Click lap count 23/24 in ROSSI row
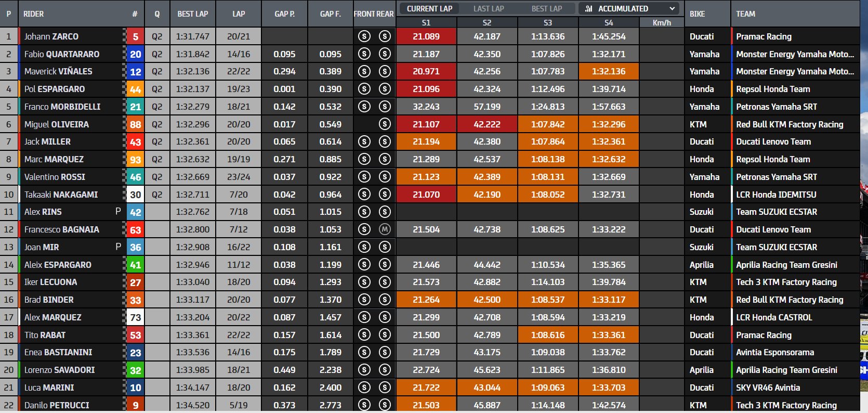The height and width of the screenshot is (413, 868). click(x=239, y=177)
